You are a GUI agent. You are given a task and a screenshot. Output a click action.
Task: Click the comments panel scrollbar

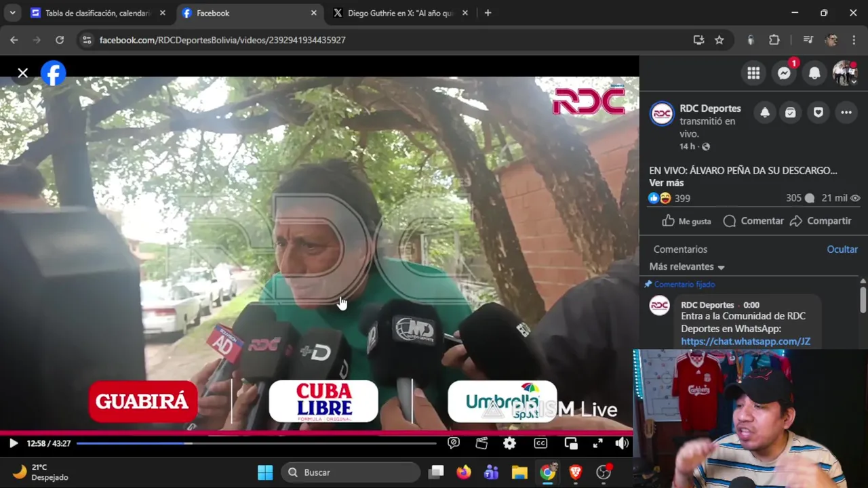pyautogui.click(x=863, y=298)
